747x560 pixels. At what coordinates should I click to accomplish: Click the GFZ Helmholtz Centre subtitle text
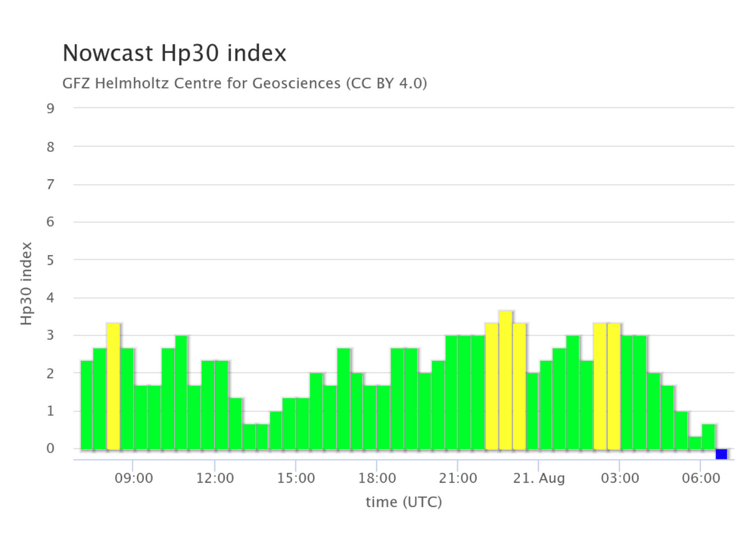pyautogui.click(x=244, y=83)
